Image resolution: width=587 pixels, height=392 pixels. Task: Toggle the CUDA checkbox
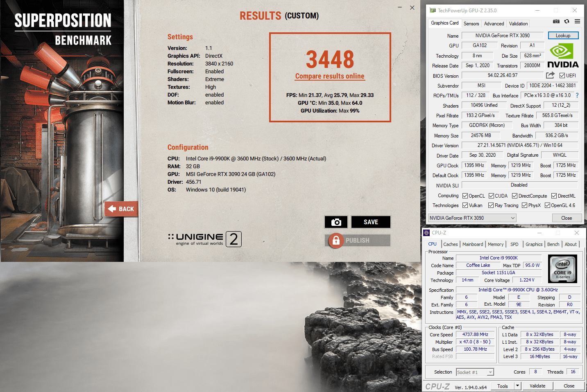[491, 196]
